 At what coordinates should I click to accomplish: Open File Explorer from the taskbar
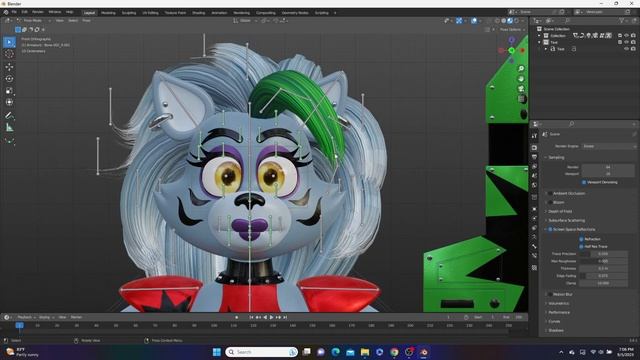click(x=365, y=352)
